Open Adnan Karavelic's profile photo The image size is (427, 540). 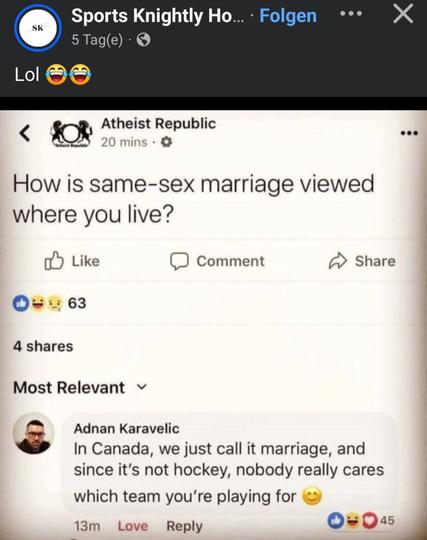tap(33, 433)
